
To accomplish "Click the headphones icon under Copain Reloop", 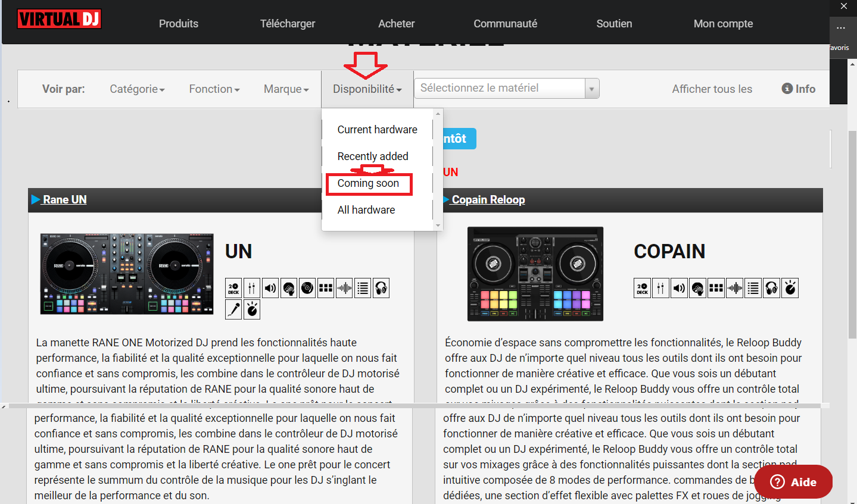I will tap(771, 289).
